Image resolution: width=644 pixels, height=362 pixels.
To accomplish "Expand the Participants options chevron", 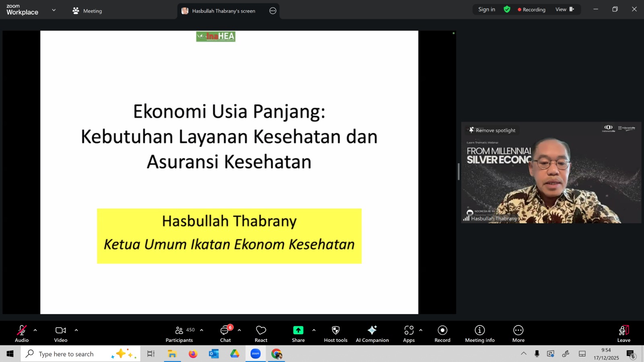I will coord(202,330).
